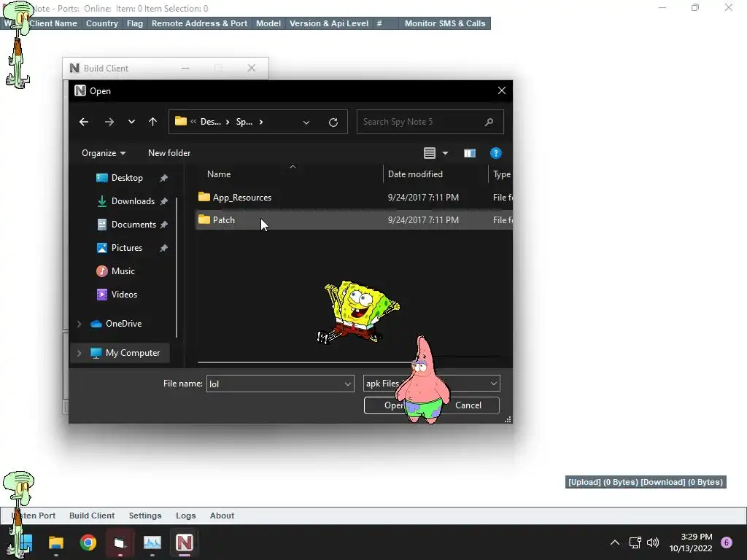747x560 pixels.
Task: Select the App_Resources folder
Action: 241,197
